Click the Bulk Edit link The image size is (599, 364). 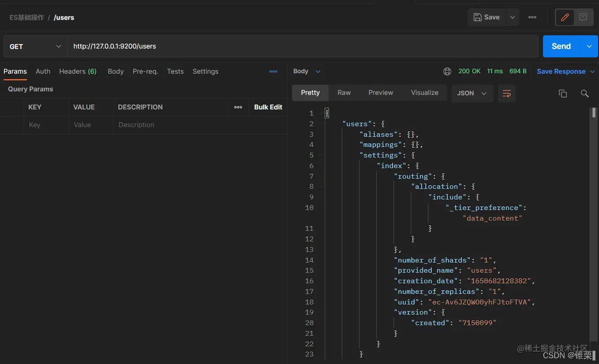tap(268, 107)
